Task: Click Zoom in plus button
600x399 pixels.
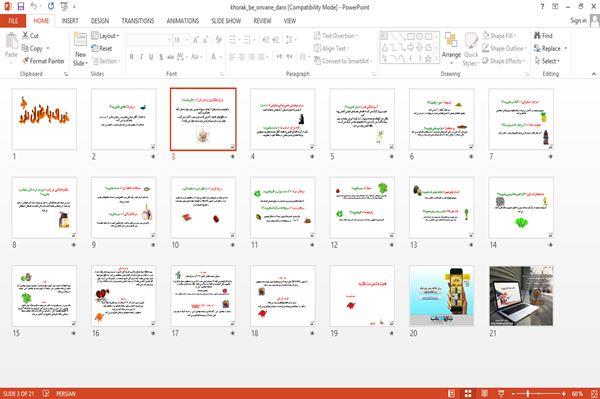Action: click(x=564, y=394)
